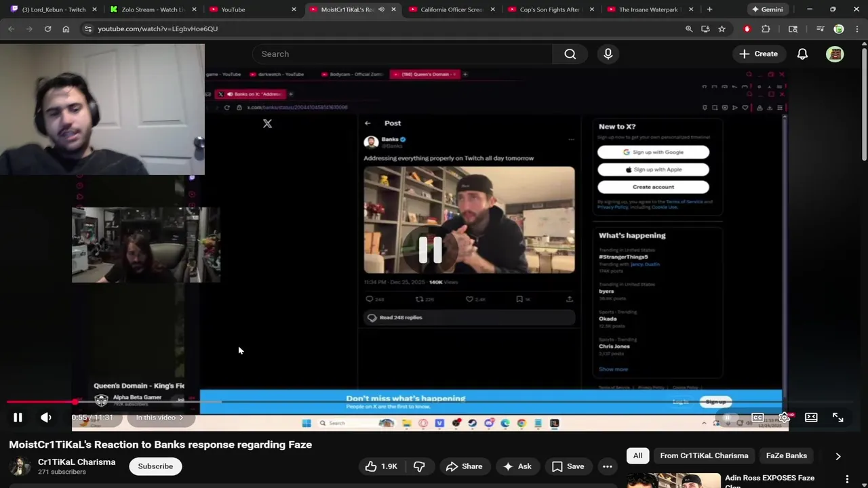Open the Chrome three-dot menu
The image size is (868, 488).
tap(857, 29)
